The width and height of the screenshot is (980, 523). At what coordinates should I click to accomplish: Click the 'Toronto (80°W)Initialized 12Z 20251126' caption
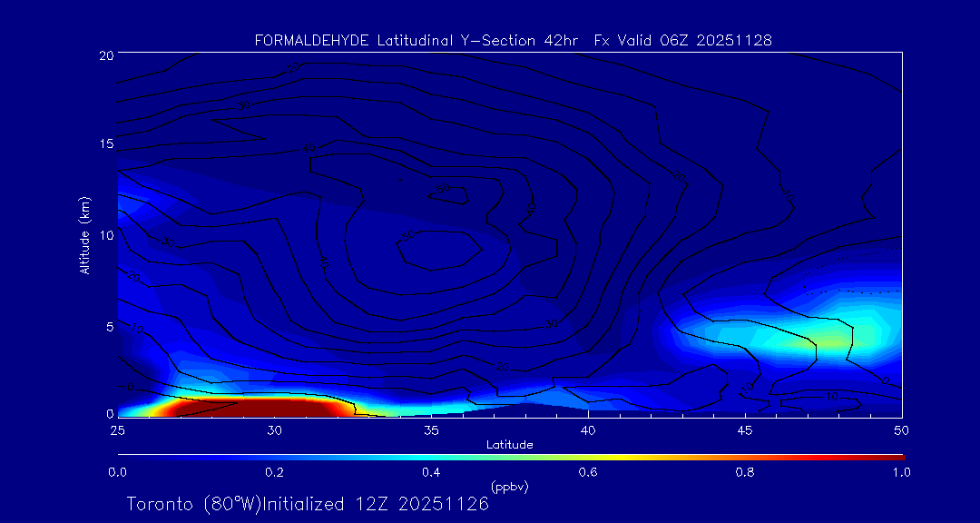[x=309, y=504]
